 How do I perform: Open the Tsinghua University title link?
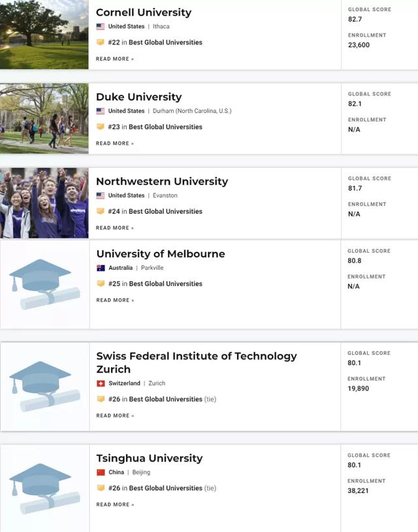tap(150, 458)
